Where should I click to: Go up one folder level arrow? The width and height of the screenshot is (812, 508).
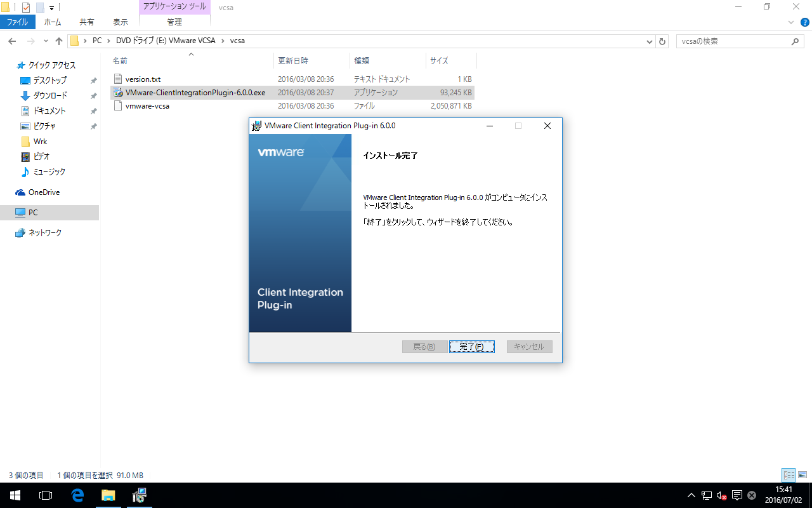click(59, 41)
